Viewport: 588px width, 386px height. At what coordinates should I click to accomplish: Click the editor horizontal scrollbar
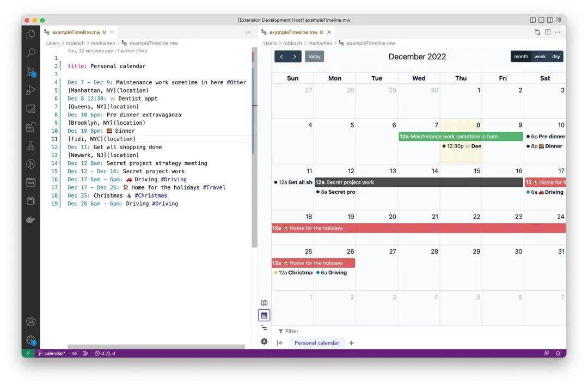tap(156, 347)
